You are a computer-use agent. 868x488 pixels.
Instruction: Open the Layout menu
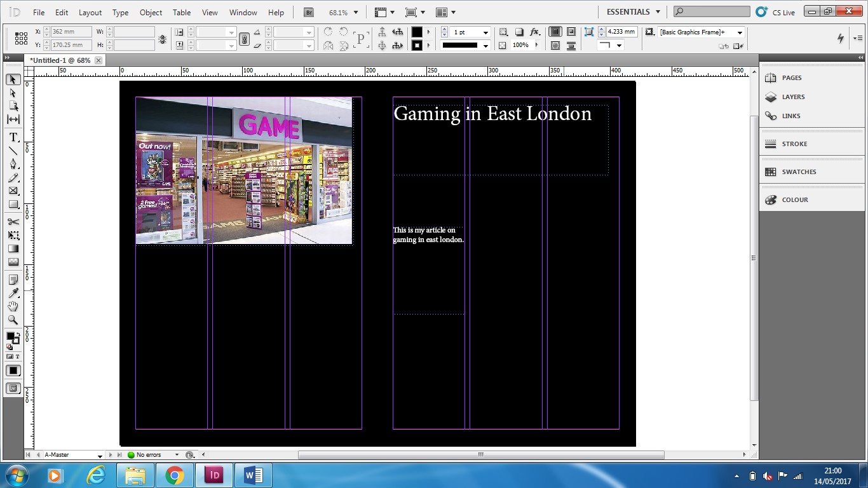point(90,12)
